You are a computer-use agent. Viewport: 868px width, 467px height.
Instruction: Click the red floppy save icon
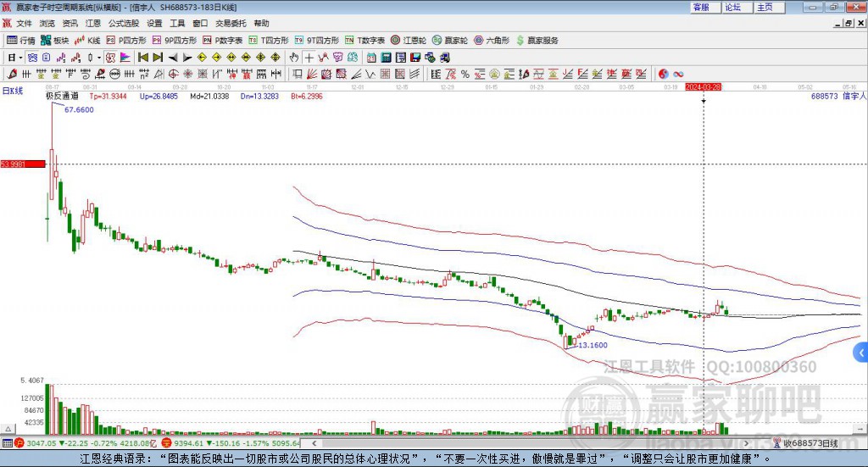(415, 58)
